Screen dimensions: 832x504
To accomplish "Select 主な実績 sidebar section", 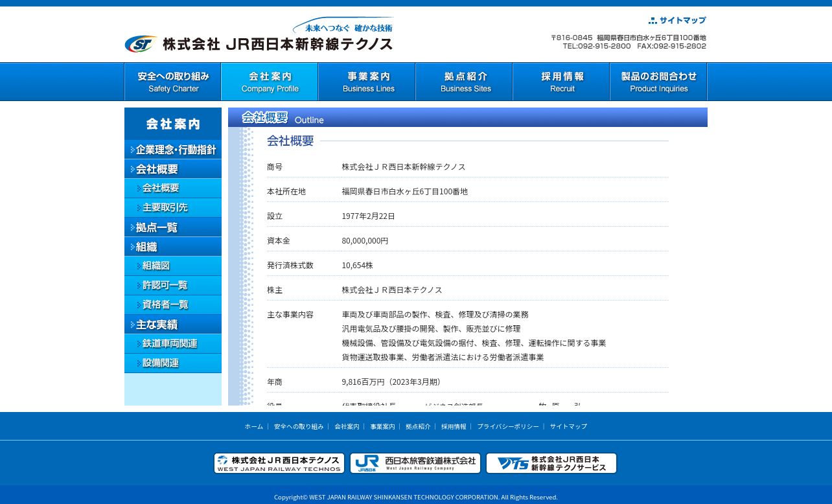I will (x=173, y=325).
